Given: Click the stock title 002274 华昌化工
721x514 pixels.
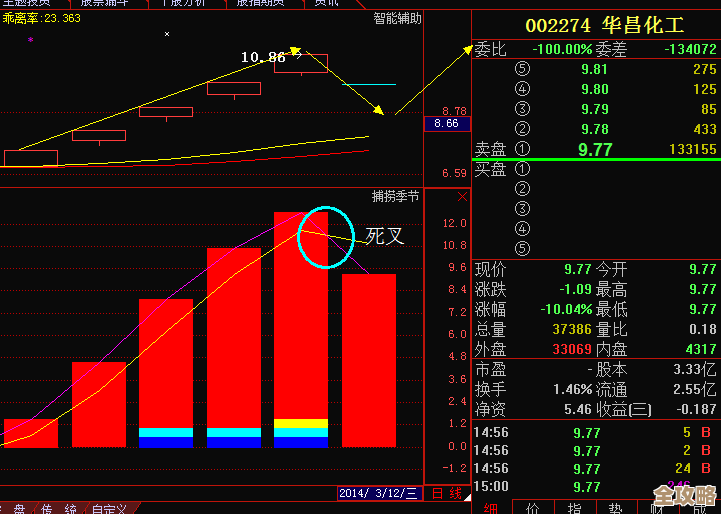Looking at the screenshot, I should (x=597, y=25).
